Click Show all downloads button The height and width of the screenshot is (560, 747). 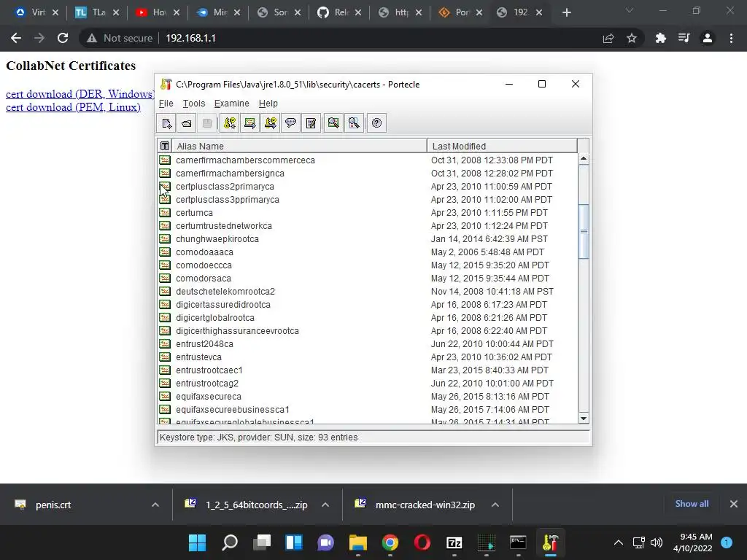coord(692,504)
